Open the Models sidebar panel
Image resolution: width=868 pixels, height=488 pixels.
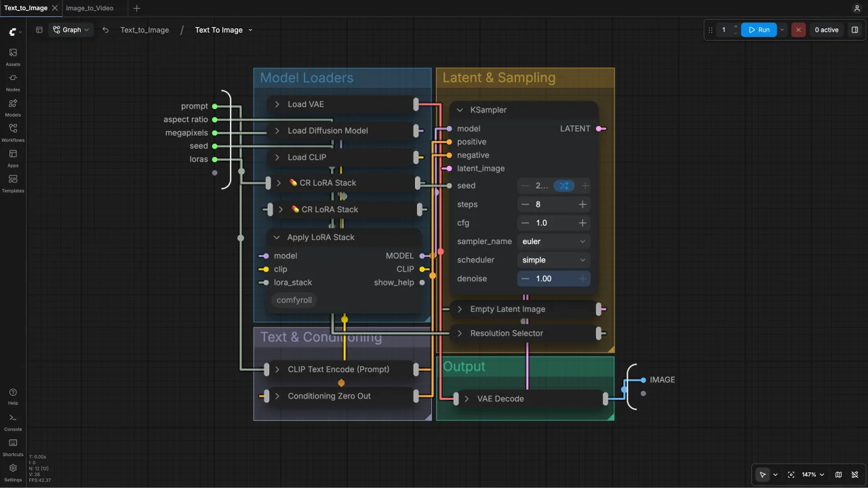13,108
